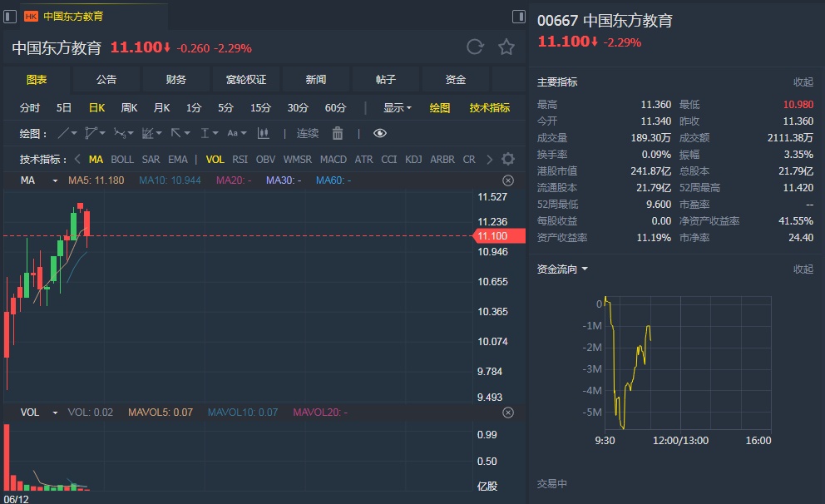Viewport: 825px width, 504px height.
Task: Open indicator settings gear icon
Action: tap(508, 159)
